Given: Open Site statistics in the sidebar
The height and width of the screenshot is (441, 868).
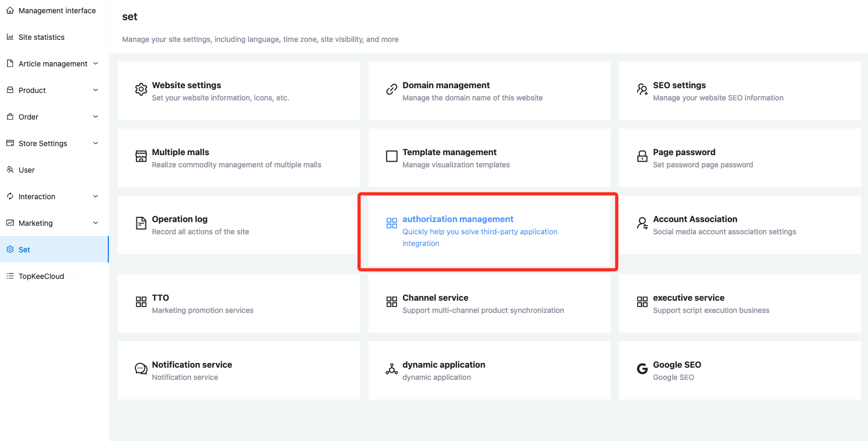Looking at the screenshot, I should 41,37.
